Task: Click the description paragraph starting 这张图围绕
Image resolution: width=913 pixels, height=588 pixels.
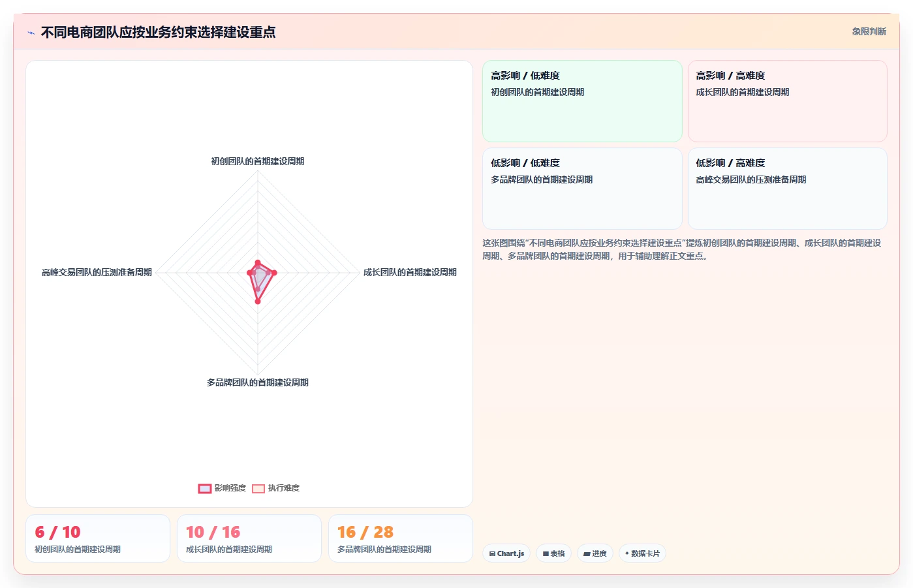Action: (682, 249)
